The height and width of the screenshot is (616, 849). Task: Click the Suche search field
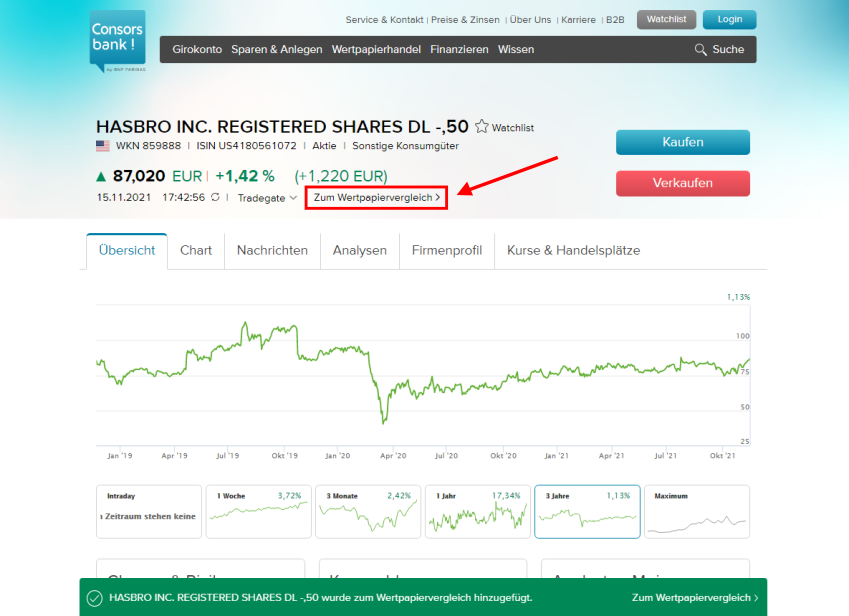(x=728, y=50)
